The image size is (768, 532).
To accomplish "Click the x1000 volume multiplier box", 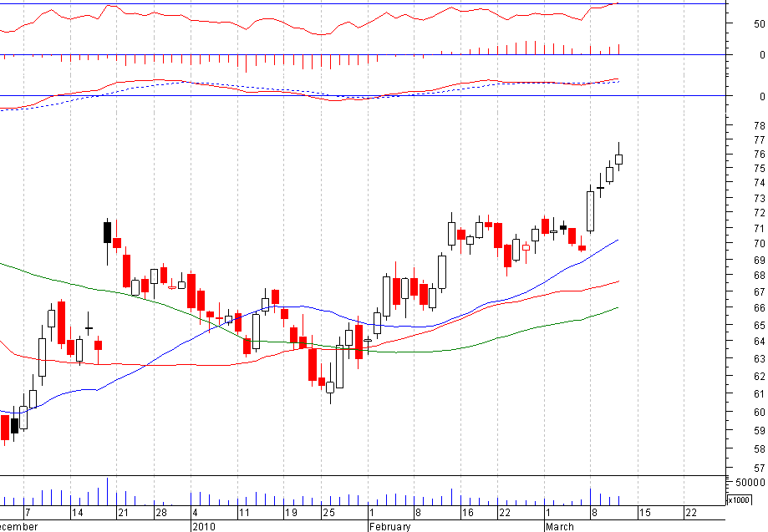I will click(739, 499).
